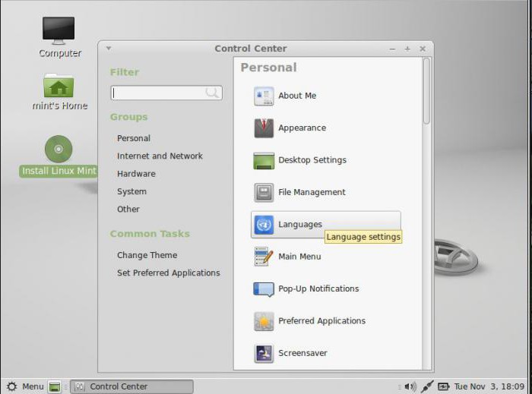Screen dimensions: 532x394
Task: Click the Menu label on the panel
Action: click(x=33, y=386)
